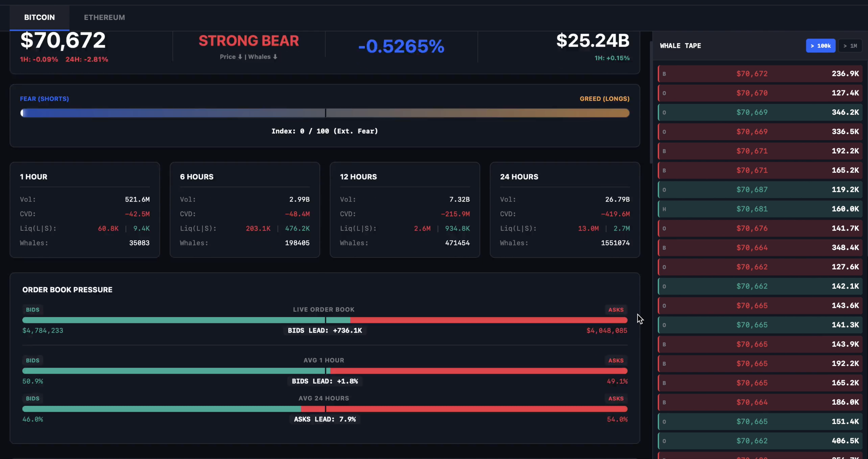
Task: Select the BITCOIN tab
Action: coord(40,18)
